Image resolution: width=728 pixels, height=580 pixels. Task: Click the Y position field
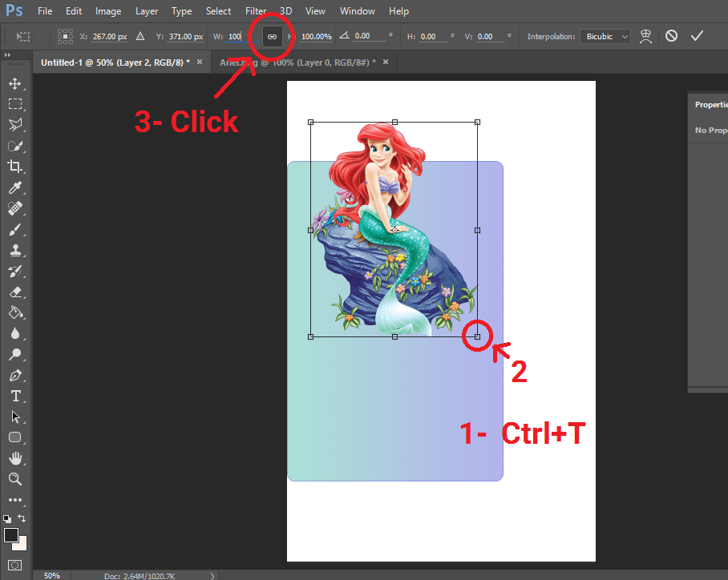coord(186,36)
